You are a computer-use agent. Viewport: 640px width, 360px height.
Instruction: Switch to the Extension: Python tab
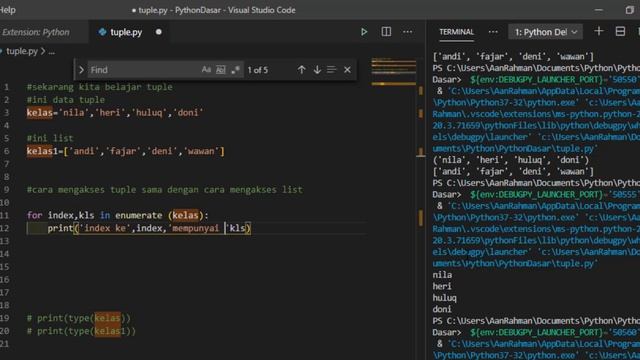(36, 32)
